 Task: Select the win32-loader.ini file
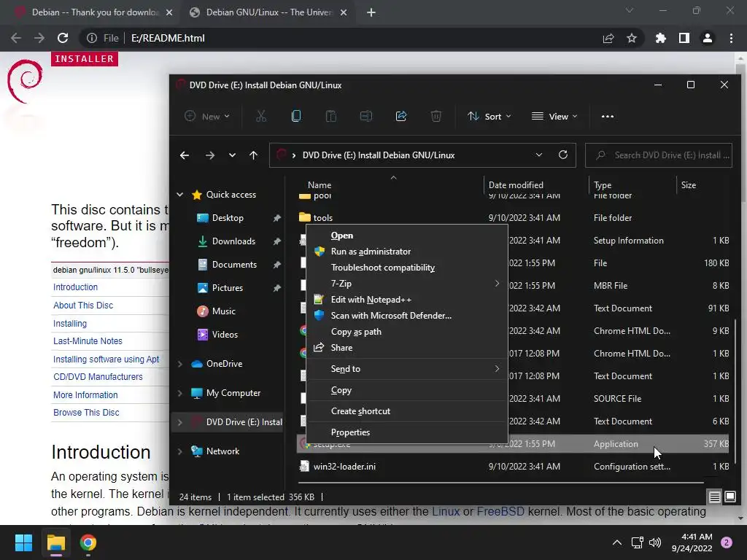coord(513,467)
